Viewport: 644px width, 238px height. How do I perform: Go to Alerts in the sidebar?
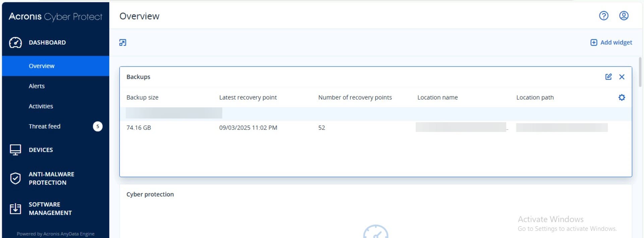[37, 86]
